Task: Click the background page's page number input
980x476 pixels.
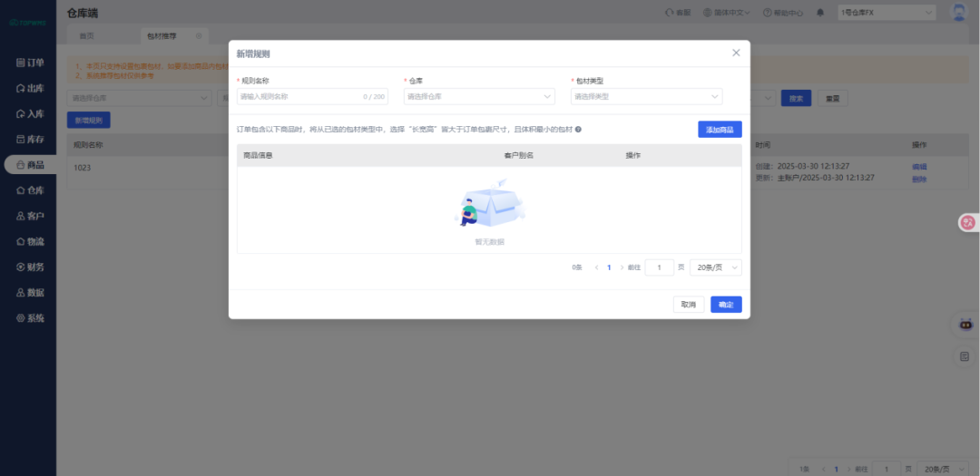Action: [x=887, y=469]
